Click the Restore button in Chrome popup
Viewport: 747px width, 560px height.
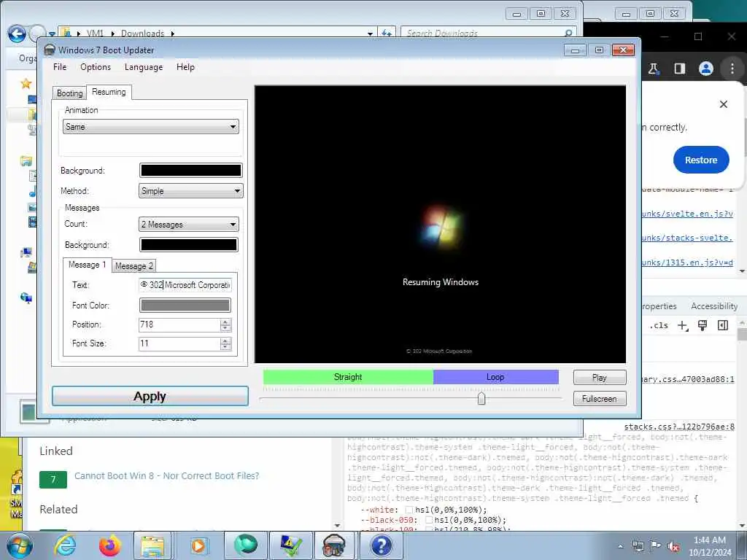click(701, 160)
